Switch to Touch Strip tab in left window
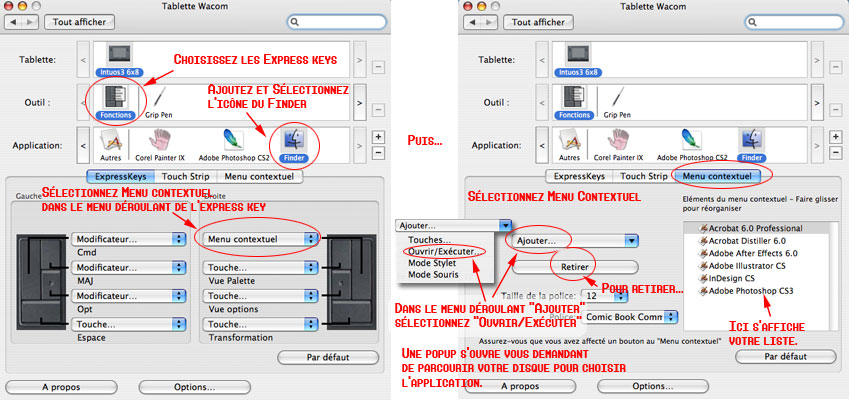This screenshot has width=849, height=400. pyautogui.click(x=186, y=176)
